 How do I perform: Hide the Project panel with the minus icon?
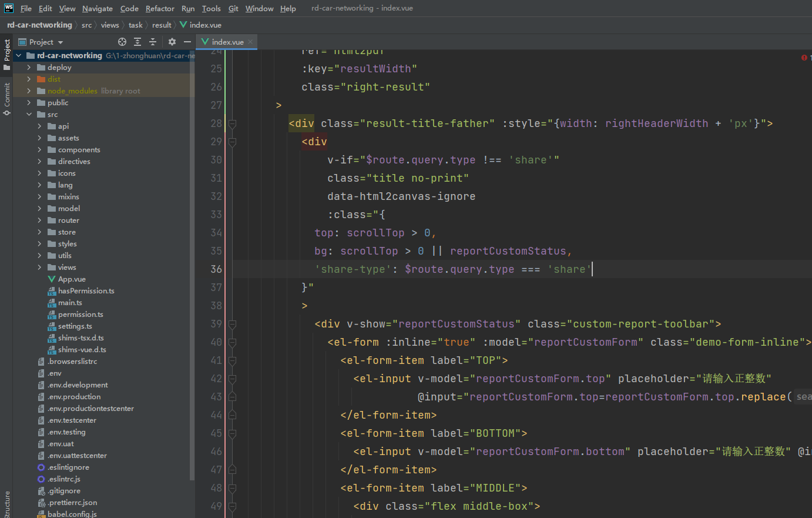coord(187,42)
